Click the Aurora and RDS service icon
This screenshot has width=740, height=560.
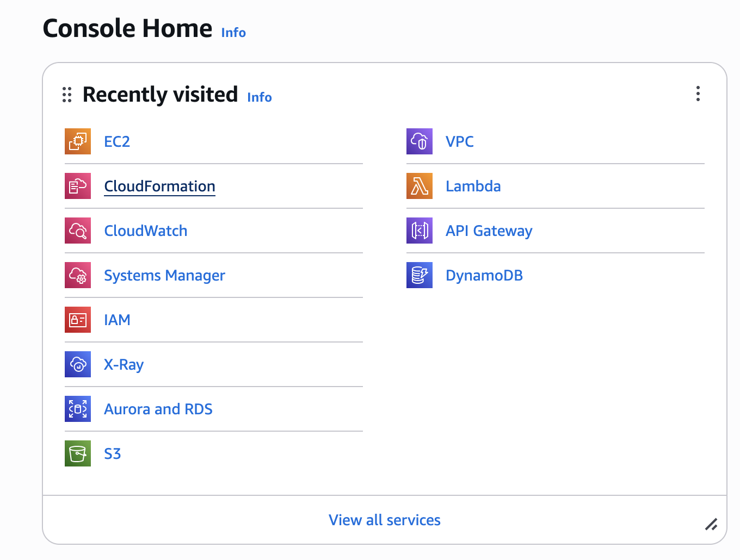pyautogui.click(x=77, y=409)
